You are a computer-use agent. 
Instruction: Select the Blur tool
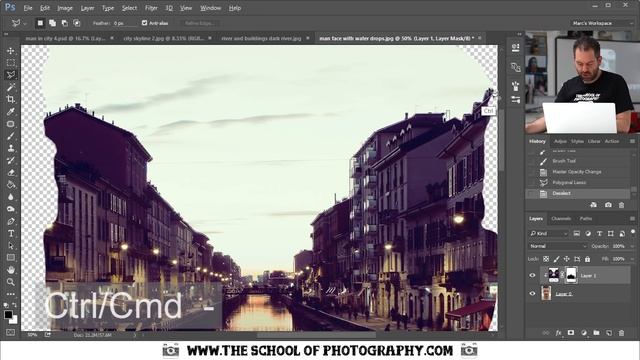coord(11,197)
